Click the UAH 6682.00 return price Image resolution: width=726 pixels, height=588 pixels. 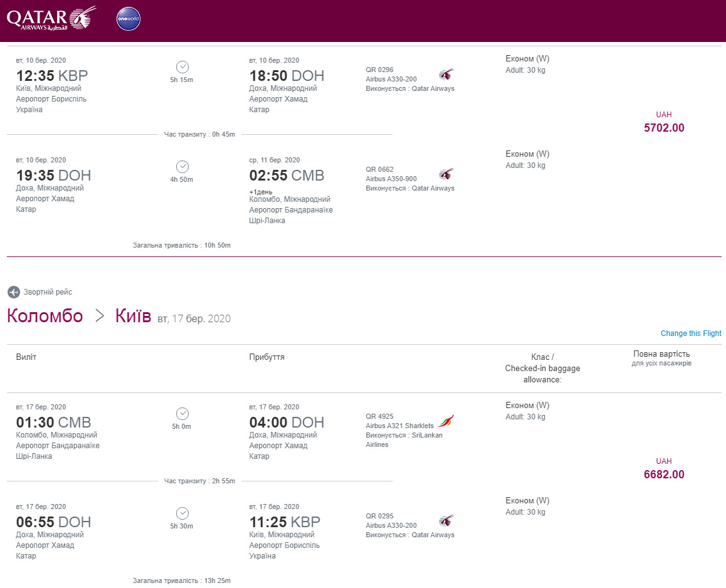point(664,475)
